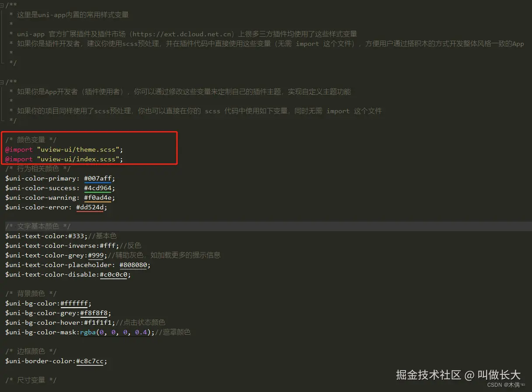This screenshot has width=532, height=392.
Task: Click the $uni-color-success variable name
Action: point(41,188)
